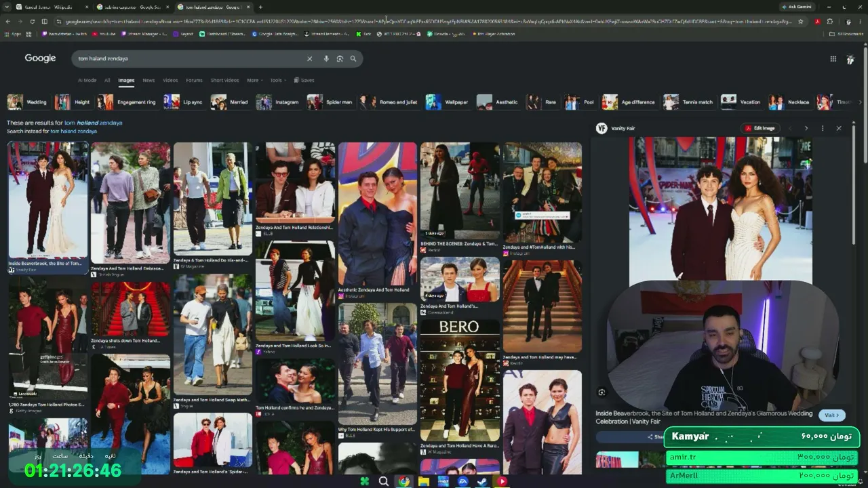Go to the Google logo homepage
Viewport: 868px width, 488px height.
pyautogui.click(x=40, y=58)
